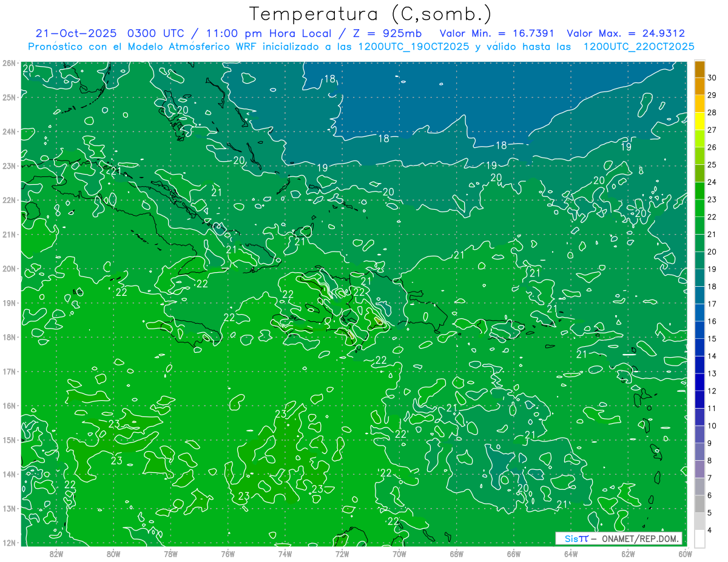The height and width of the screenshot is (562, 728).
Task: Click the 15 label on the colorbar
Action: point(712,339)
